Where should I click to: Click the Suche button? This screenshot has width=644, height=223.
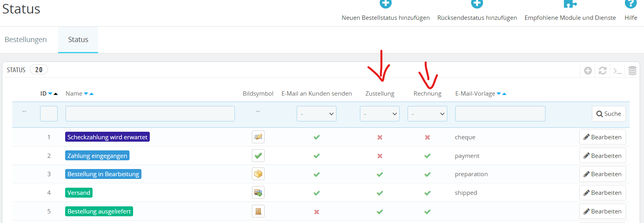click(609, 114)
